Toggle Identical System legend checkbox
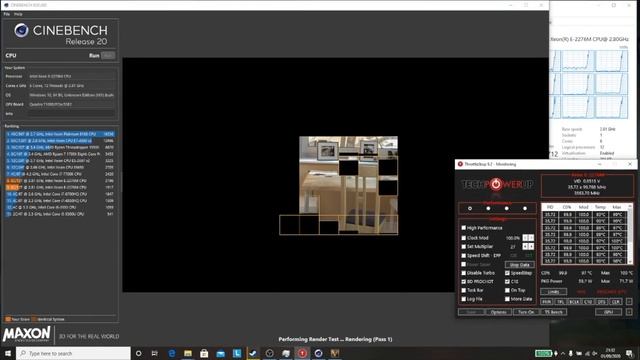 coord(34,319)
